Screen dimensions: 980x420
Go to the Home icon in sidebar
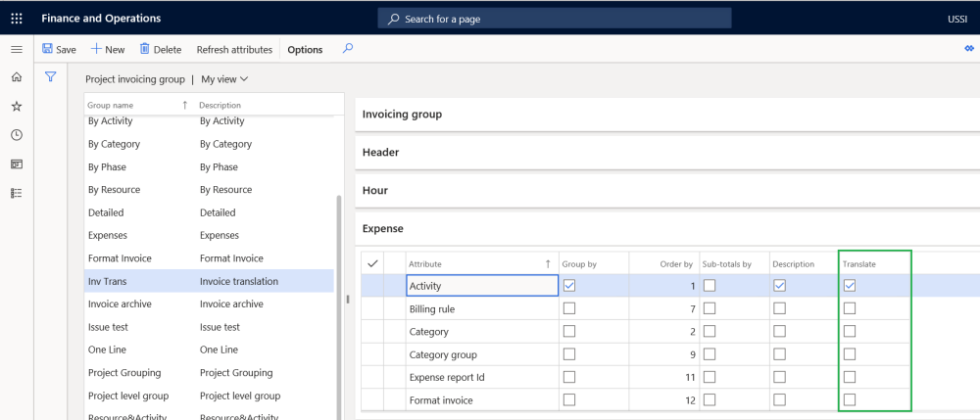[17, 77]
